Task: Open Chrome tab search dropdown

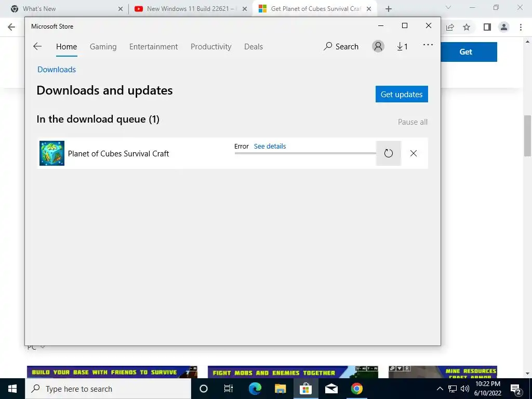Action: click(x=448, y=7)
